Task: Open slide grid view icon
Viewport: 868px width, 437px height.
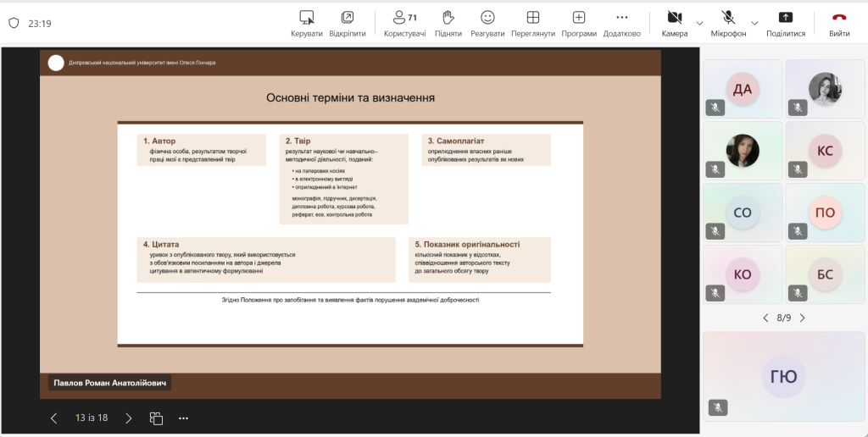Action: (156, 418)
